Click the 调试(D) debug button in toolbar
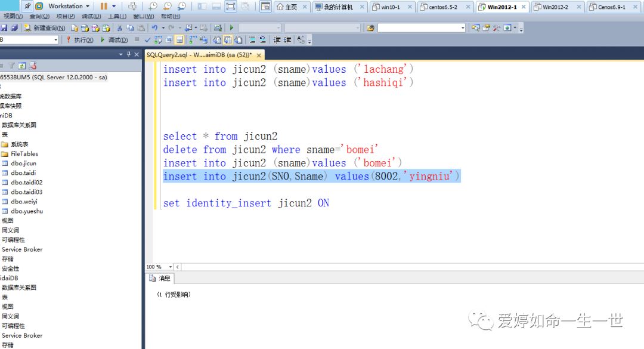This screenshot has height=349, width=644. tap(114, 40)
